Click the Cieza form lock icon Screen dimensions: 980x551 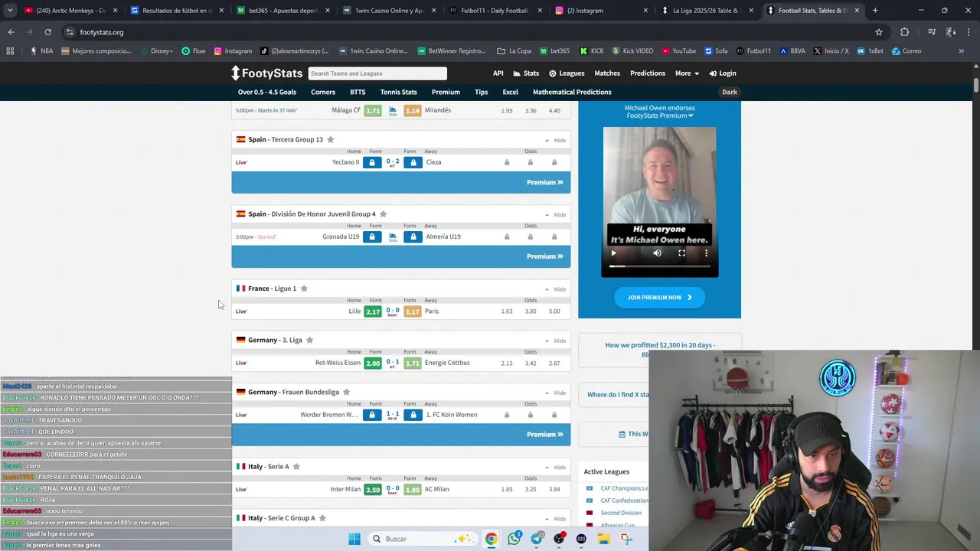[413, 162]
